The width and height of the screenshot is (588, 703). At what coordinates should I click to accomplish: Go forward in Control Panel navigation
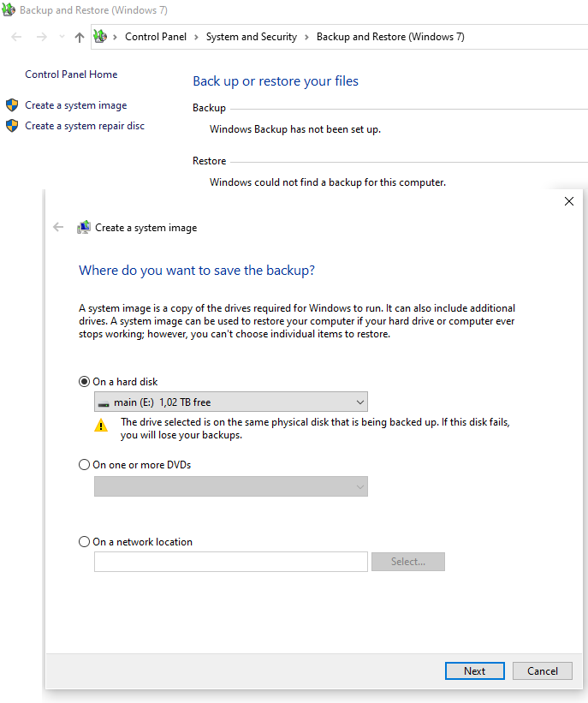(x=42, y=37)
